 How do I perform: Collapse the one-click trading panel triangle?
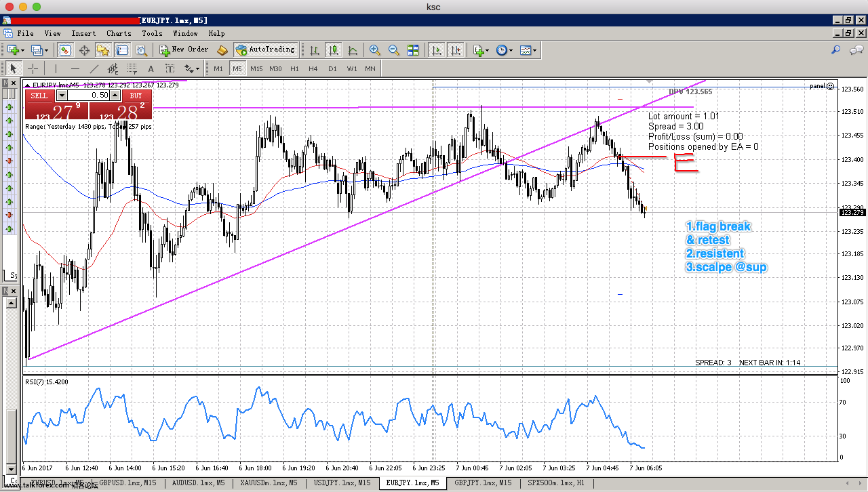pos(28,85)
